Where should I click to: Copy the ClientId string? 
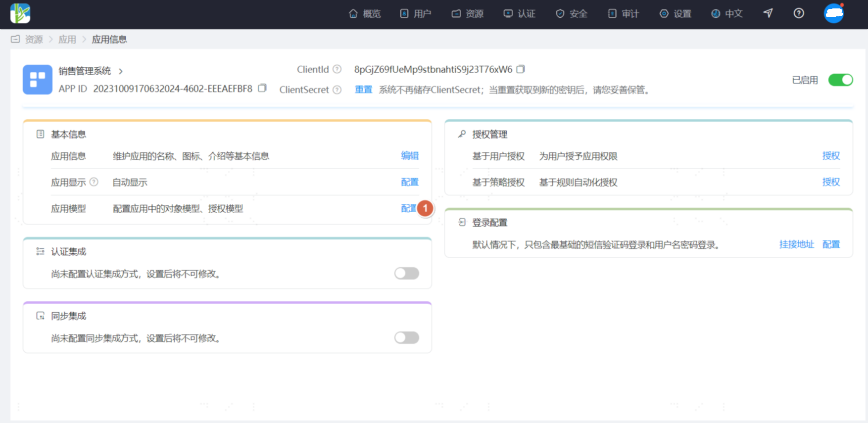click(521, 69)
